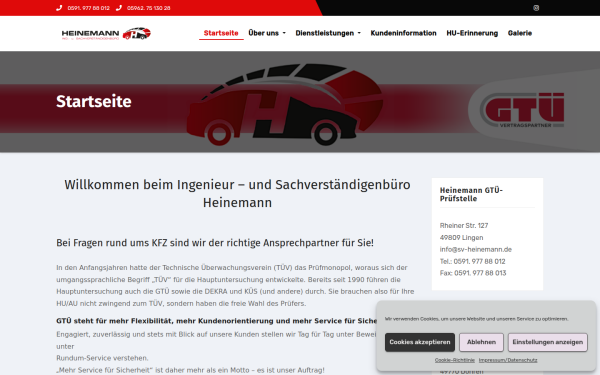Click the line Mehr Service für Sicherheit

pyautogui.click(x=190, y=370)
